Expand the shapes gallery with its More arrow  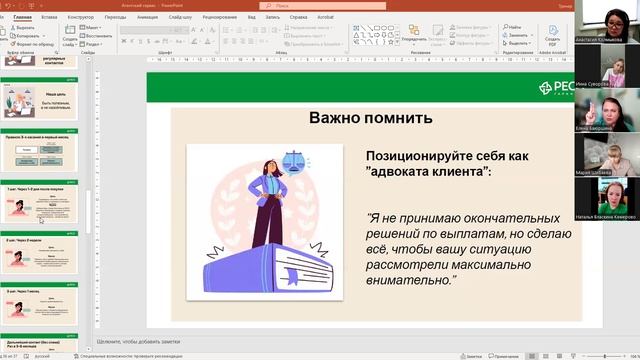(398, 42)
